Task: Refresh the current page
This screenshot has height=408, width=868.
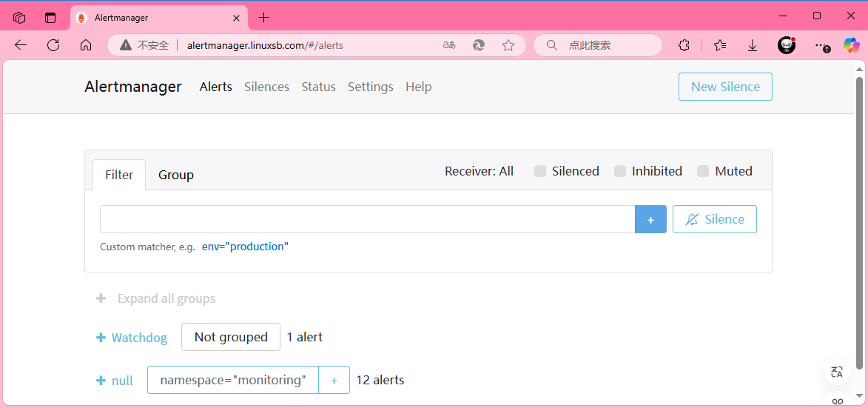Action: 53,45
